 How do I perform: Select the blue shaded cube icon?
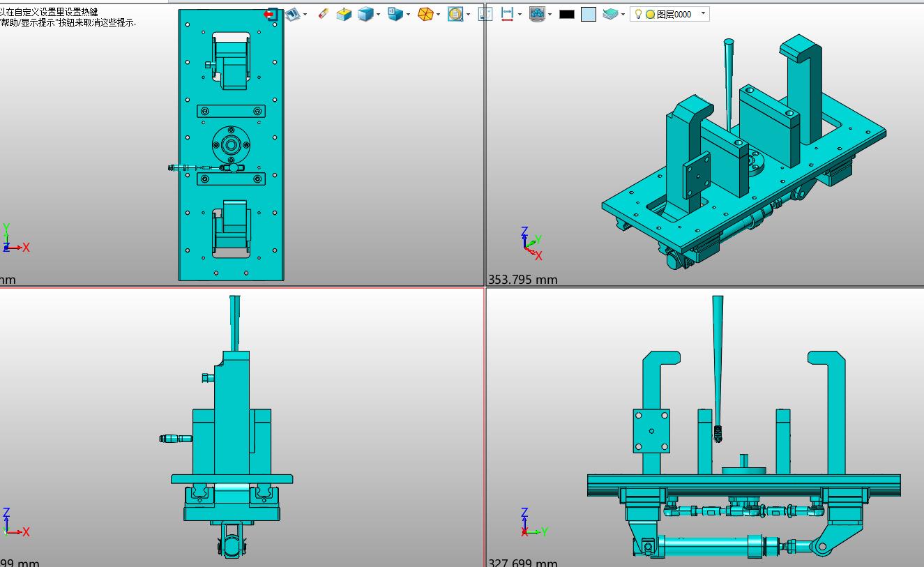pyautogui.click(x=365, y=14)
